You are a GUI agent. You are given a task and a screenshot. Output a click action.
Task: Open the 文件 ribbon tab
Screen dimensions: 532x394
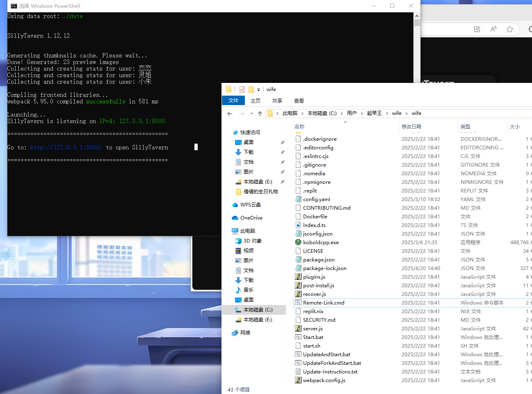click(233, 101)
